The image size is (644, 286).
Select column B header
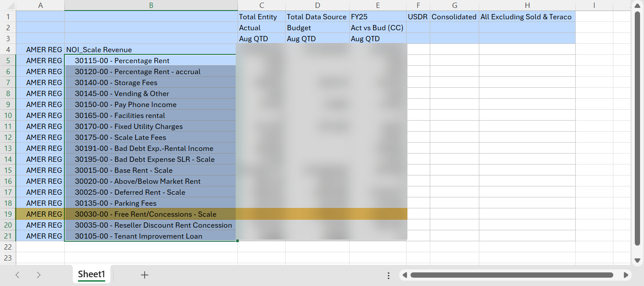[151, 5]
